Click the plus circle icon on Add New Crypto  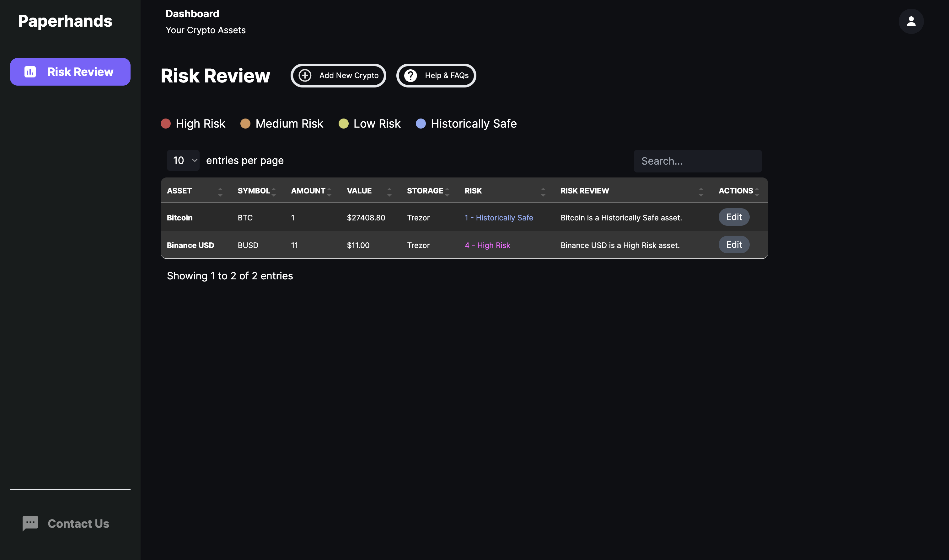tap(305, 75)
